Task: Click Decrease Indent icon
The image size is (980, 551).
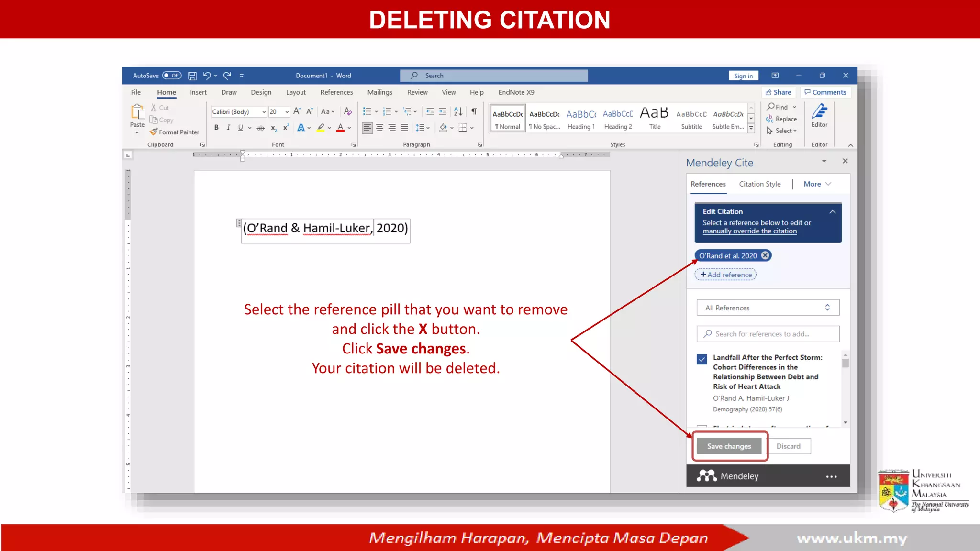Action: click(x=430, y=111)
